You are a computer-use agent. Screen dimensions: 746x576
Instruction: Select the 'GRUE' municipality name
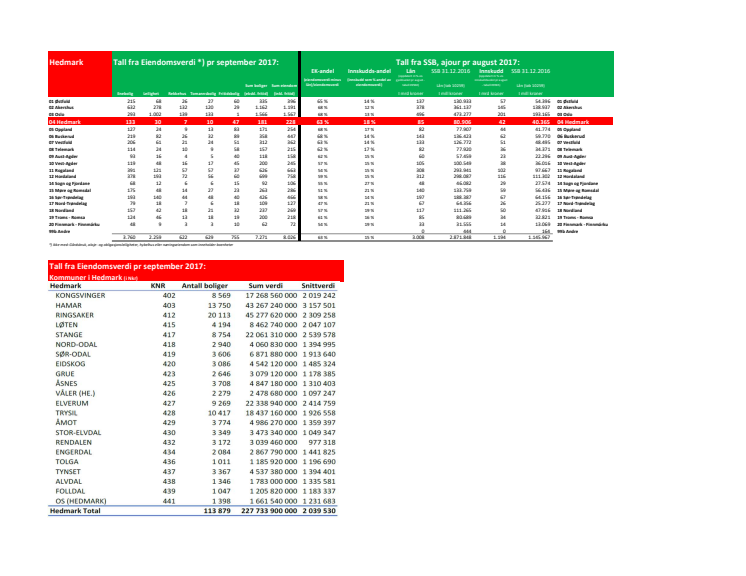coord(65,374)
